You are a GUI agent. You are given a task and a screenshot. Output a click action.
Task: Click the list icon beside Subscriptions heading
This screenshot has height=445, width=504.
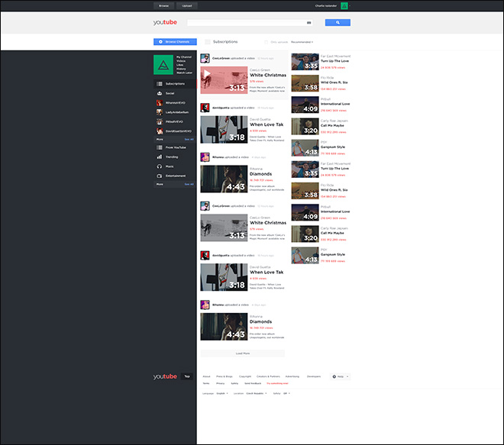207,42
